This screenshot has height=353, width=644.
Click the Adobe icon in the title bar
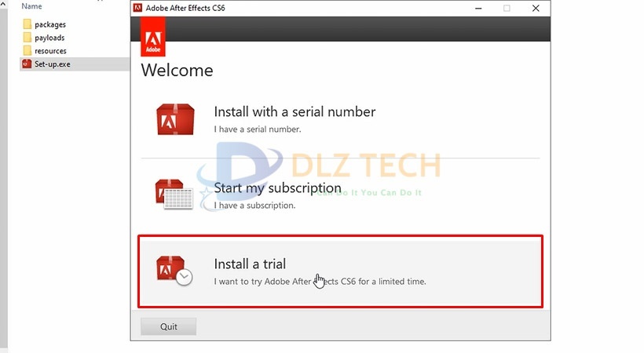pos(137,8)
